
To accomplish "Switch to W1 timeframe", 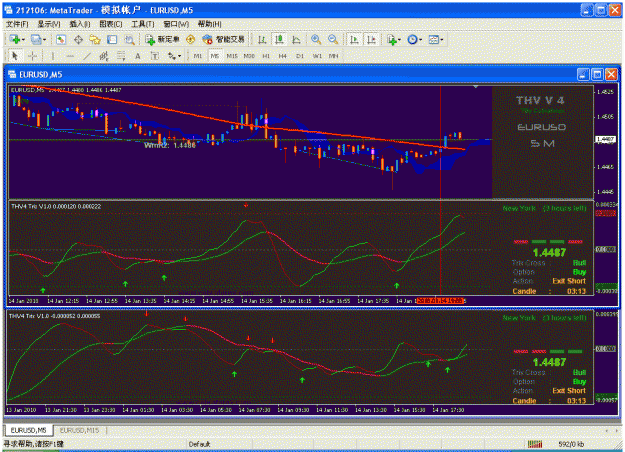I will coord(317,56).
